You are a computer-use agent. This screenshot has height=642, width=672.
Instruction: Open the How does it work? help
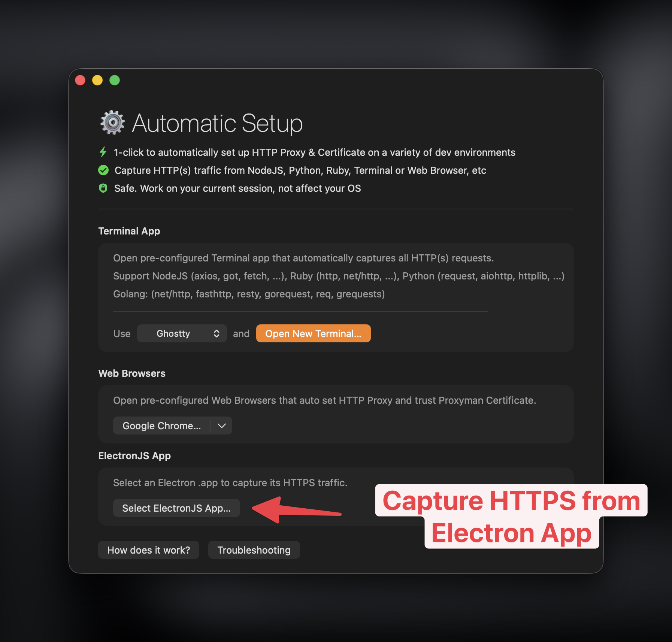point(149,550)
